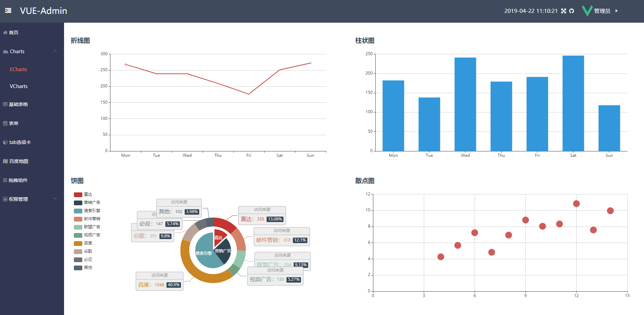
Task: Click the 管理员 username label
Action: click(602, 11)
